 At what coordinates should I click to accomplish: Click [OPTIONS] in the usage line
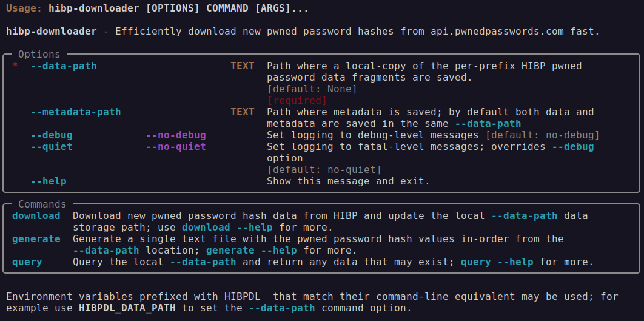(x=172, y=8)
